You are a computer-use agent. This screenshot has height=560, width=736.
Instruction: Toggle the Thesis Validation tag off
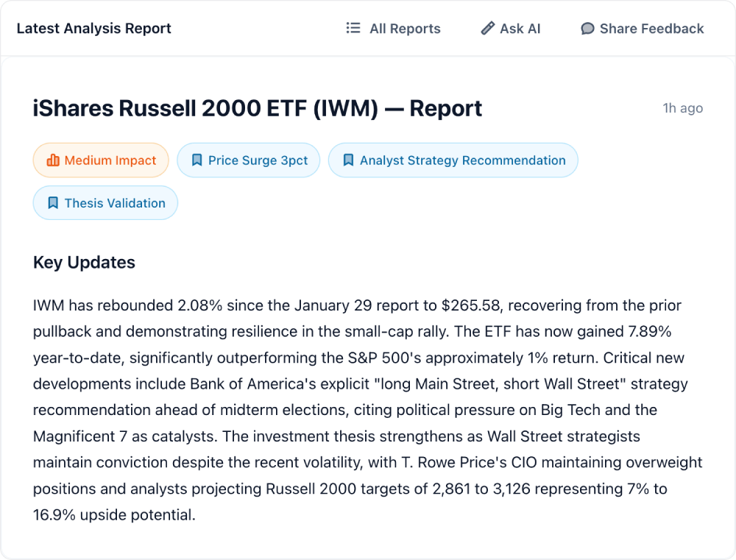coord(105,203)
